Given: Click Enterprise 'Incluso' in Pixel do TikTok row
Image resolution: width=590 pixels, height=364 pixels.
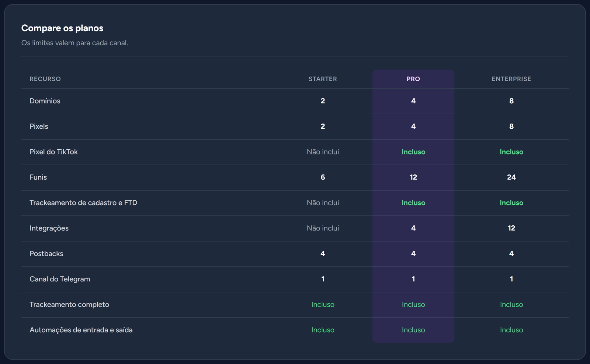Looking at the screenshot, I should pos(511,152).
